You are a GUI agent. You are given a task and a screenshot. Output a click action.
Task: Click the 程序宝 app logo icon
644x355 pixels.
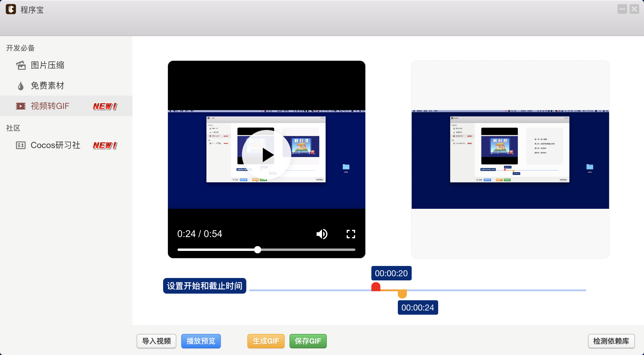11,9
